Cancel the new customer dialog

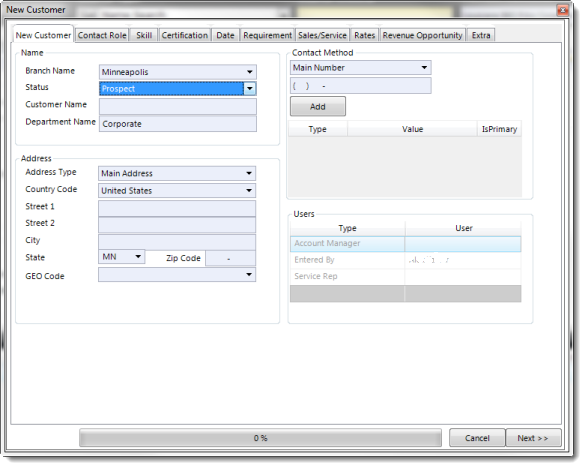[x=477, y=438]
